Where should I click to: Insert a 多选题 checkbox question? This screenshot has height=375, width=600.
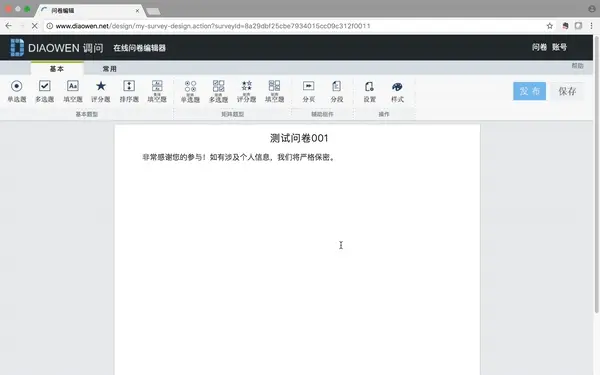click(x=45, y=91)
